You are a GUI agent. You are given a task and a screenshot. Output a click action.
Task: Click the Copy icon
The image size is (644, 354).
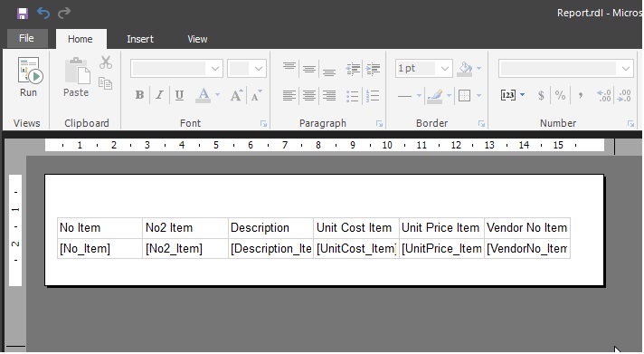pos(106,83)
